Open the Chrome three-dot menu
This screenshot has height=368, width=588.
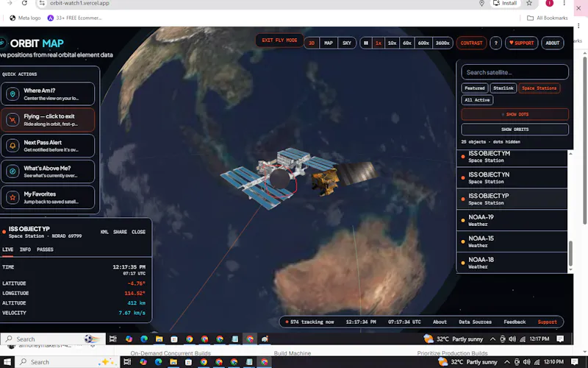[564, 3]
